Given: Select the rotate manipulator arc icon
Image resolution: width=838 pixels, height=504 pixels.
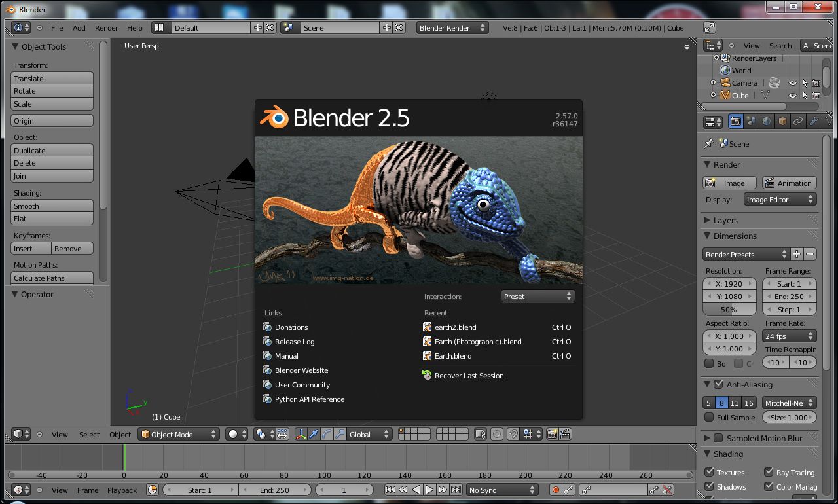Looking at the screenshot, I should 327,434.
